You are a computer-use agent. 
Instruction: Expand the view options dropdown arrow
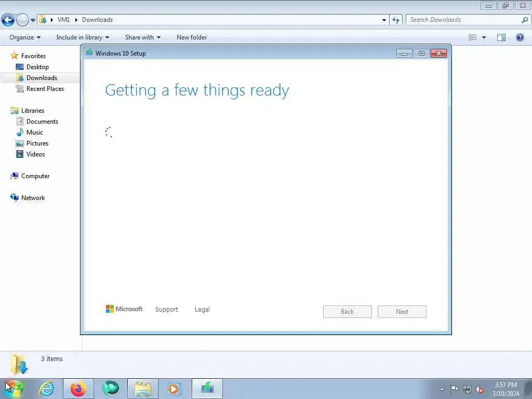tap(484, 37)
